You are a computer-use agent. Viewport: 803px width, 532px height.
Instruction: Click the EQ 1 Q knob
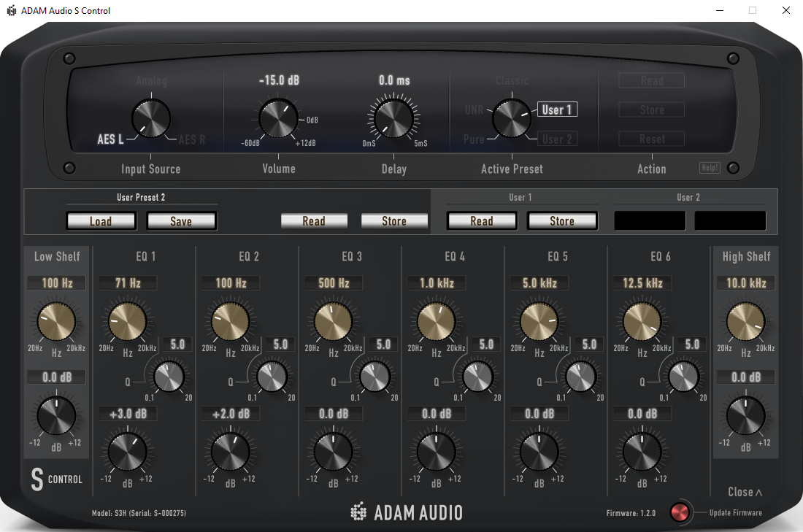tap(169, 377)
